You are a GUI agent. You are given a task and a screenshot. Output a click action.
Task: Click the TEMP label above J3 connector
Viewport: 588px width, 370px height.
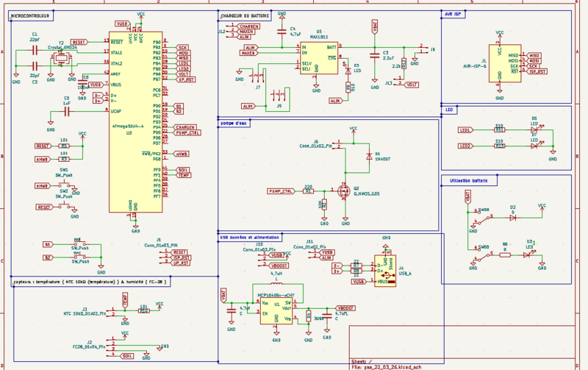click(125, 300)
